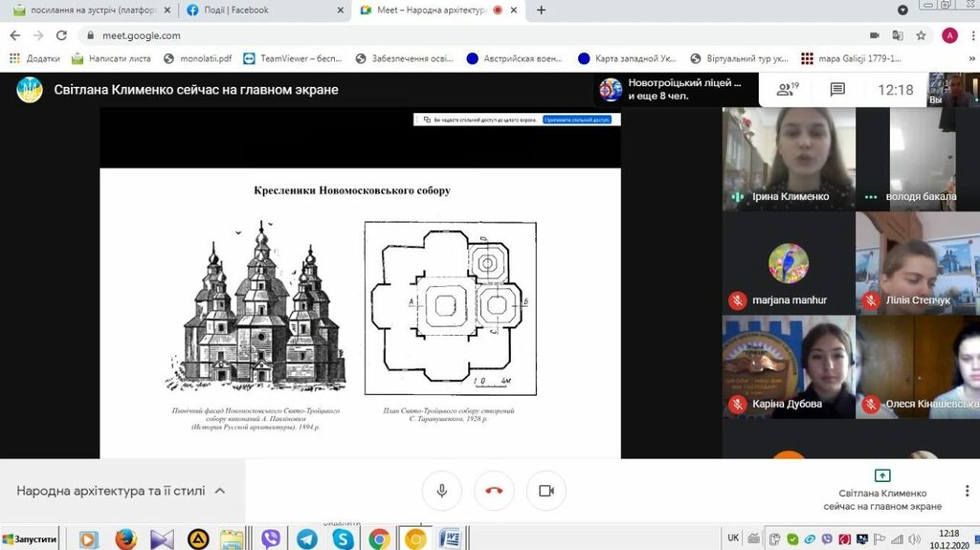Open the Chrome profile avatar menu

(949, 35)
